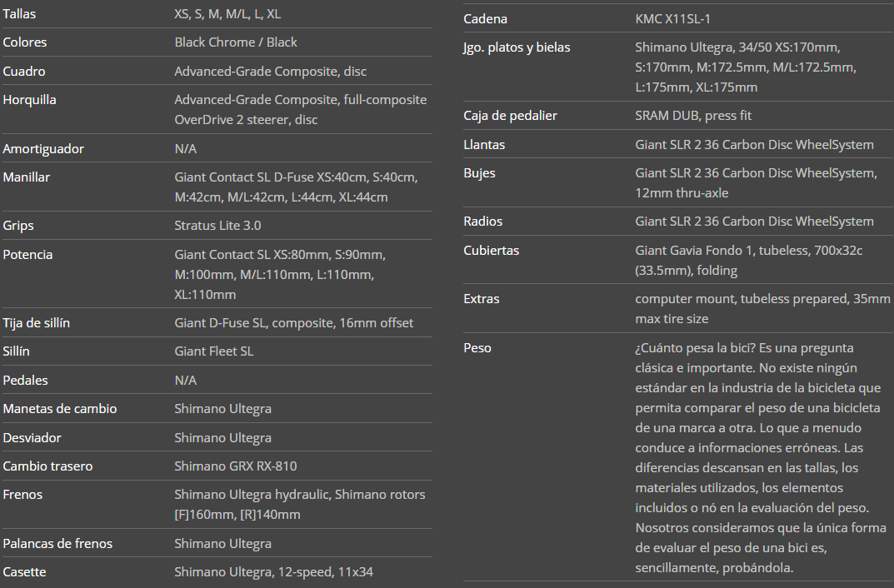The height and width of the screenshot is (588, 894).
Task: Click the 'Cubiertas' row label
Action: pyautogui.click(x=492, y=251)
